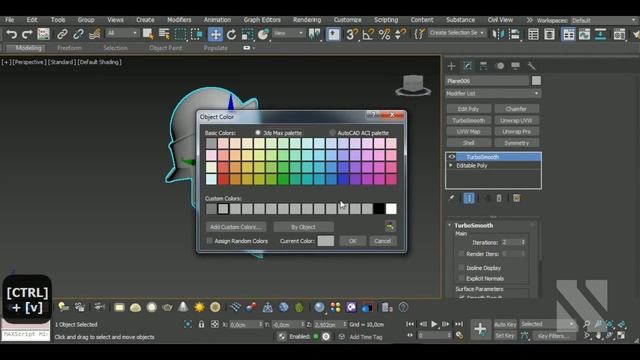Activate the Select and Rotate tool
This screenshot has width=640, height=360.
tap(231, 34)
